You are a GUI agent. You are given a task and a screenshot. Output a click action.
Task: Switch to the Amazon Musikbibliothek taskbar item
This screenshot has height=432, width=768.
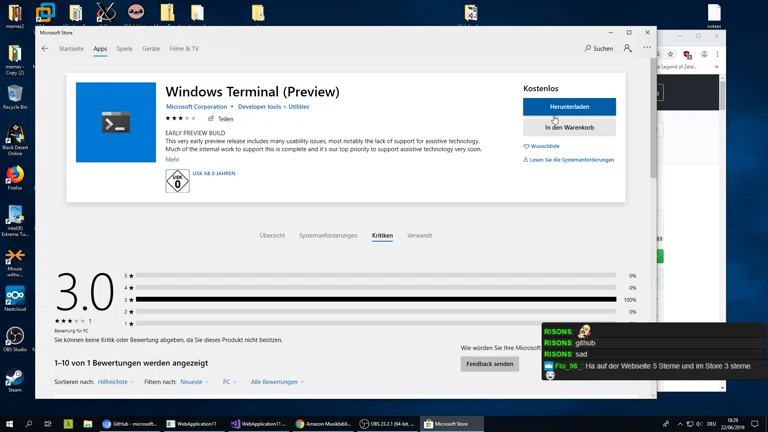pos(323,424)
